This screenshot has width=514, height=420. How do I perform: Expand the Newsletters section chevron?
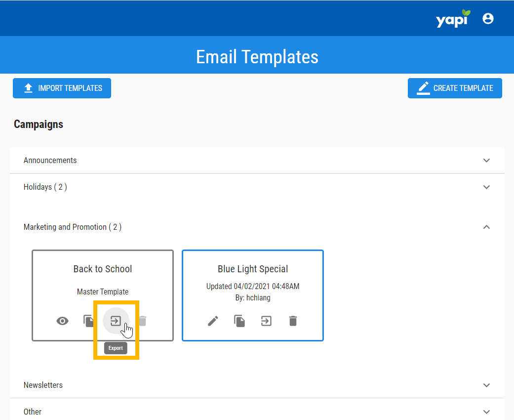(x=486, y=385)
